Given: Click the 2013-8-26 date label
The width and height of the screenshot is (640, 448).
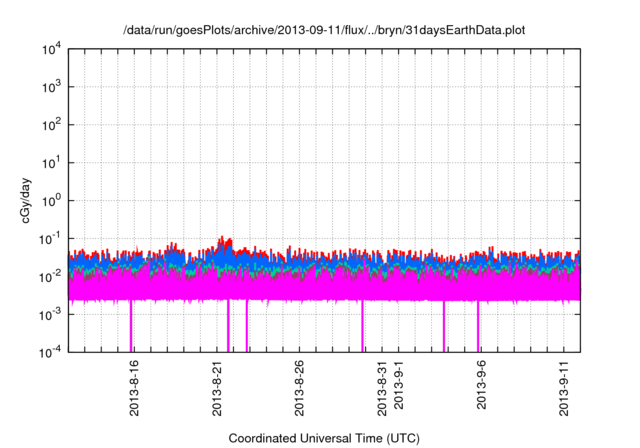Looking at the screenshot, I should [x=299, y=388].
